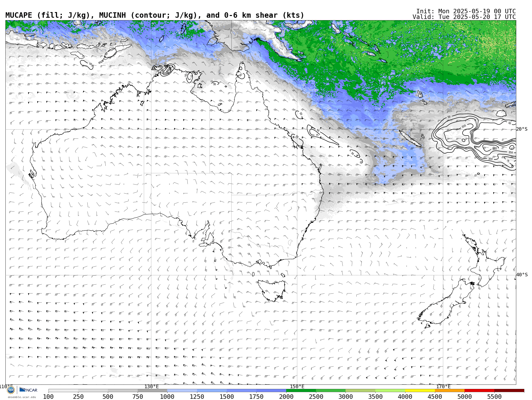Pick the yellow 4000-4500 colorbar swatch
The height and width of the screenshot is (400, 532).
coord(420,391)
